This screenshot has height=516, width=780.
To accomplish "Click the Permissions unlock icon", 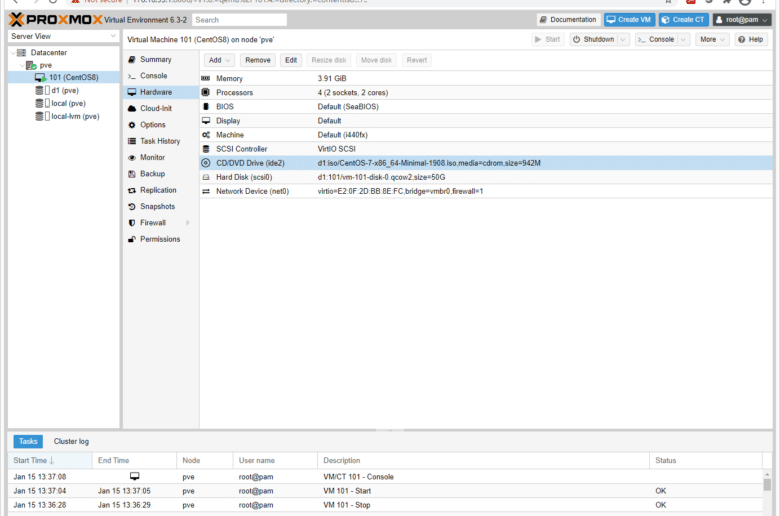I will [132, 239].
